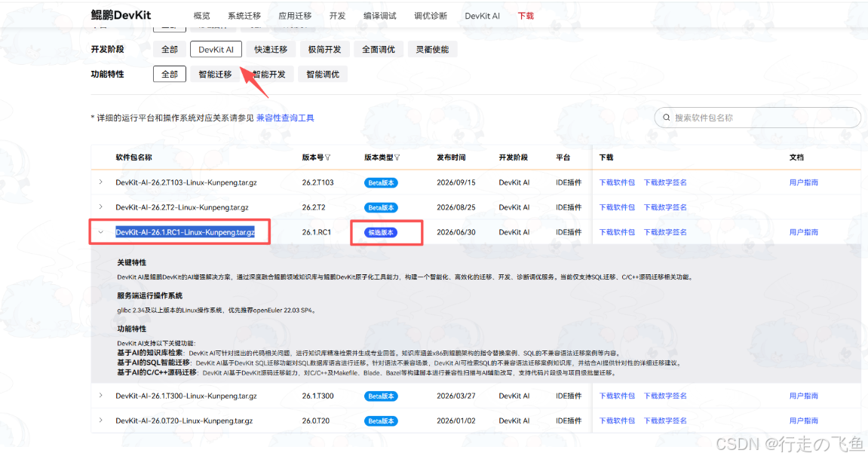Select the 全面调优 stage filter

pos(378,49)
